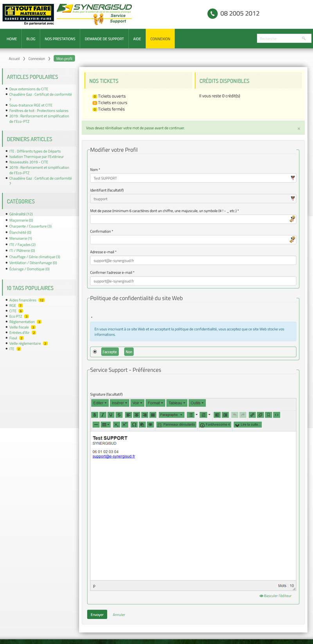Go to HOME in the navigation bar

[12, 39]
